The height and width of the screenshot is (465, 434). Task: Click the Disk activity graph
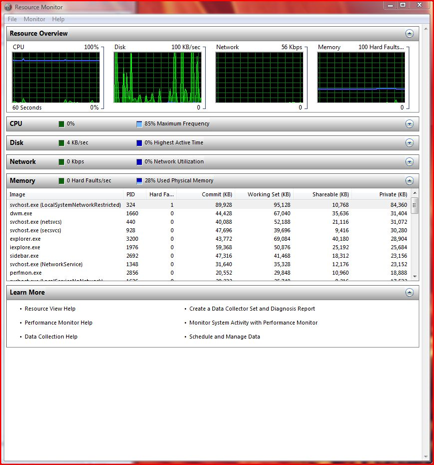(158, 77)
